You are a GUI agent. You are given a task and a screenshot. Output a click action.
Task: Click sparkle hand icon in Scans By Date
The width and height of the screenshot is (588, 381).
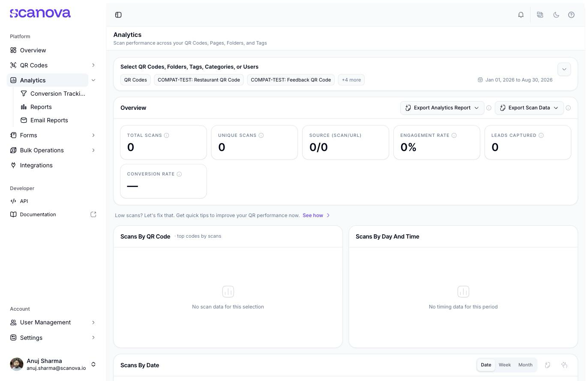[x=564, y=365]
